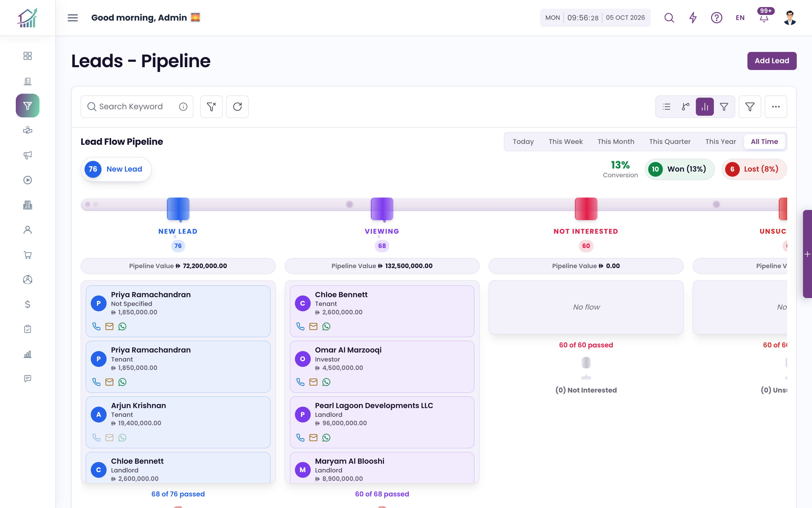The image size is (812, 508).
Task: Open bar chart reports icon in sidebar
Action: coord(28,354)
